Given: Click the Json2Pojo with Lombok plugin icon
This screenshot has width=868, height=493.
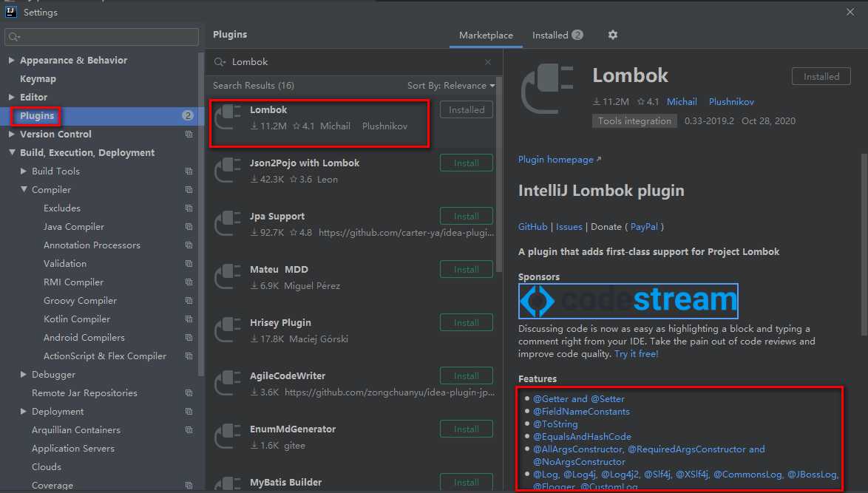Looking at the screenshot, I should click(x=228, y=171).
